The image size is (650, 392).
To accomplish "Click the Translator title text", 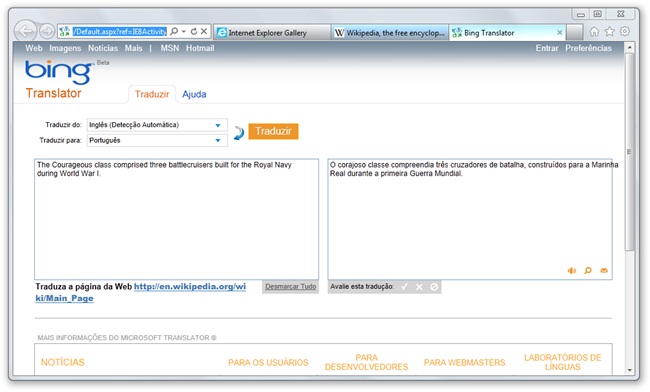I will [x=53, y=93].
